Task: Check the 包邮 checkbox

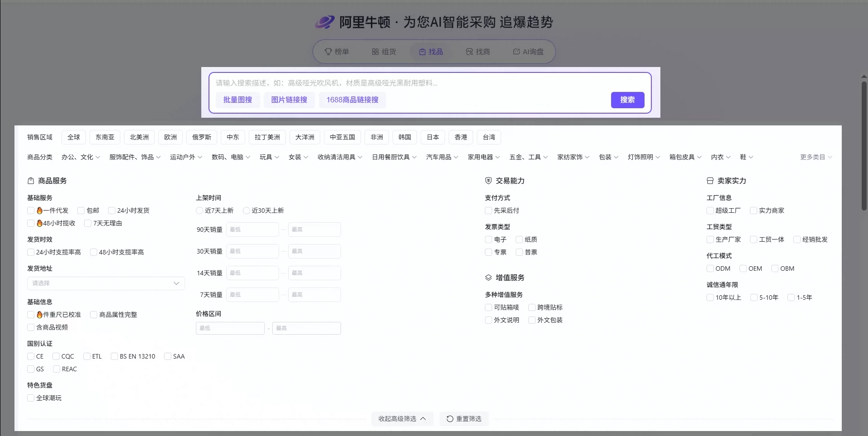Action: [81, 211]
